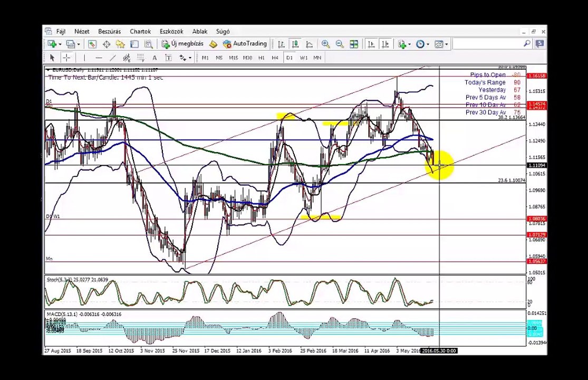Screen dimensions: 588x380
Task: Toggle the W1 weekly timeframe
Action: 303,58
